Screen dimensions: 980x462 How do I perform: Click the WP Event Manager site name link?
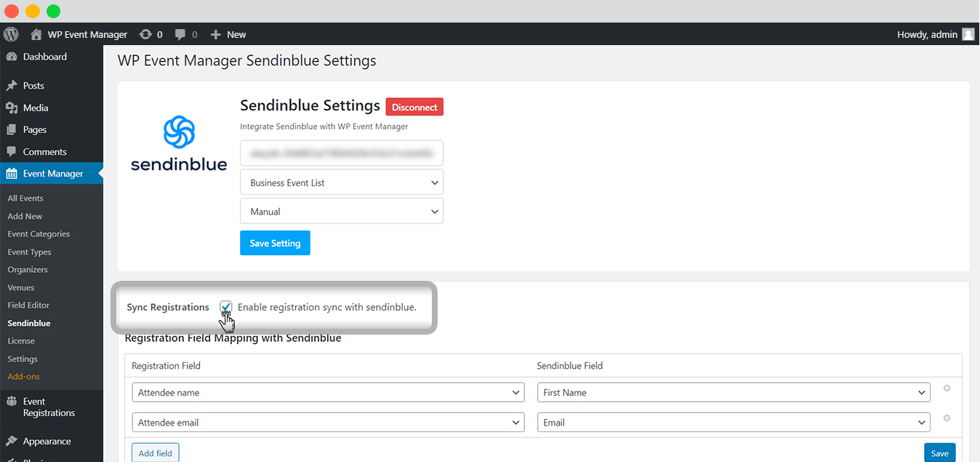[87, 34]
